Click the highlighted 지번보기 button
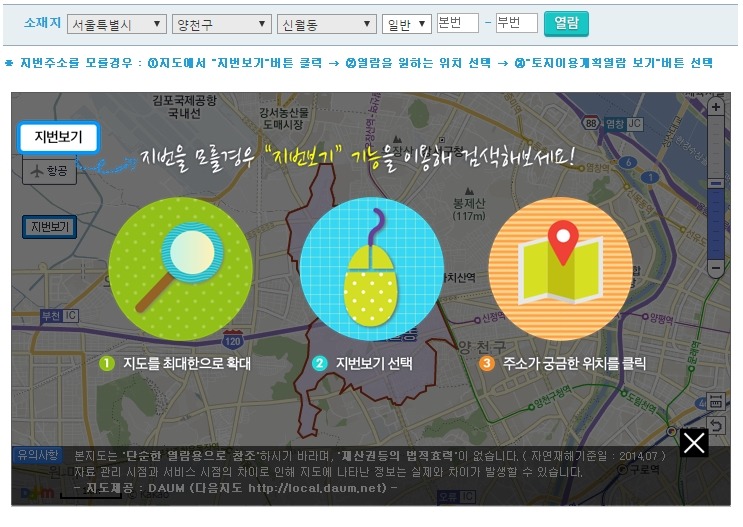This screenshot has width=743, height=527. pyautogui.click(x=58, y=137)
